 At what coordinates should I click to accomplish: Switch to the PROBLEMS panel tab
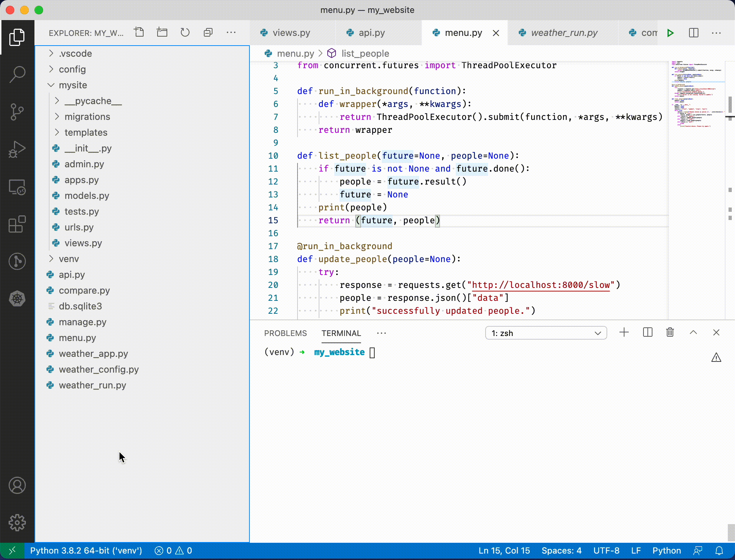point(285,333)
